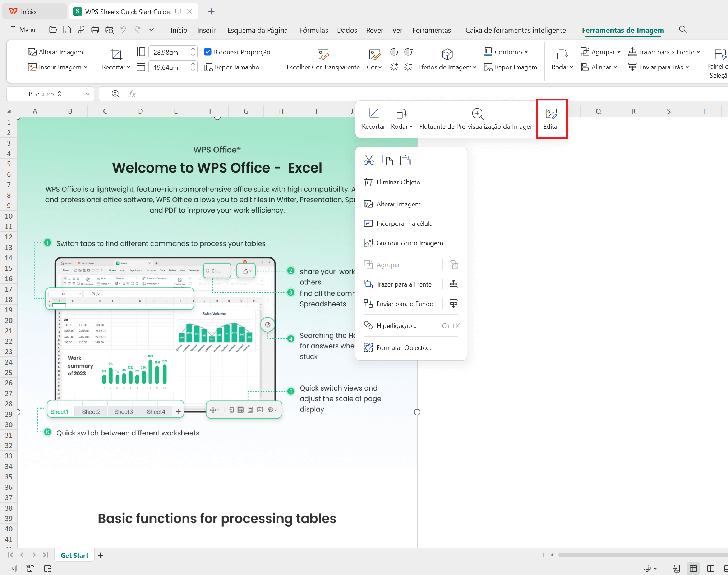Click decrease brightness icon
This screenshot has width=728, height=575.
(408, 67)
